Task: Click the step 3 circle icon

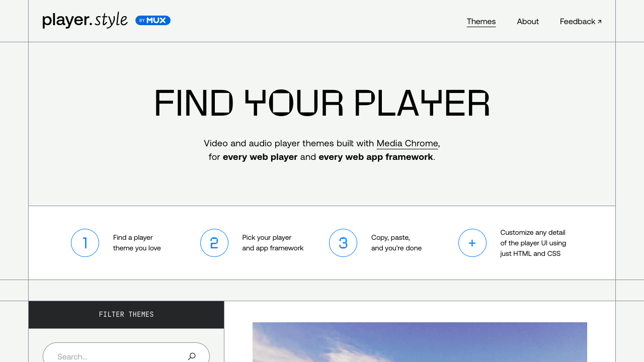Action: point(343,243)
